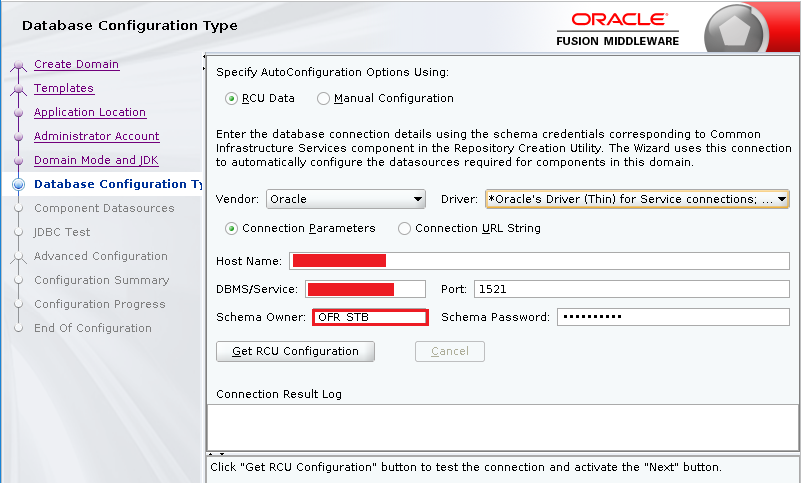Open the Templates step link

point(63,88)
